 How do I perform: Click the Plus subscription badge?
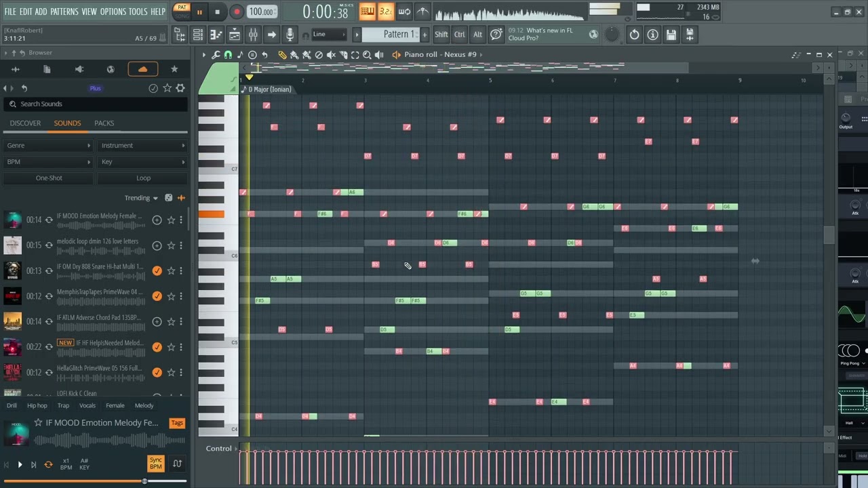coord(95,88)
